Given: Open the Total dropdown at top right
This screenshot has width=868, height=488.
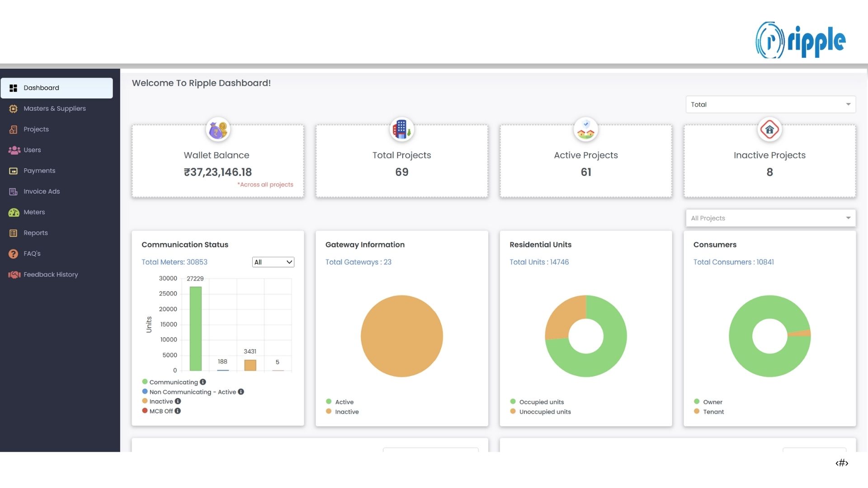Looking at the screenshot, I should click(x=770, y=104).
